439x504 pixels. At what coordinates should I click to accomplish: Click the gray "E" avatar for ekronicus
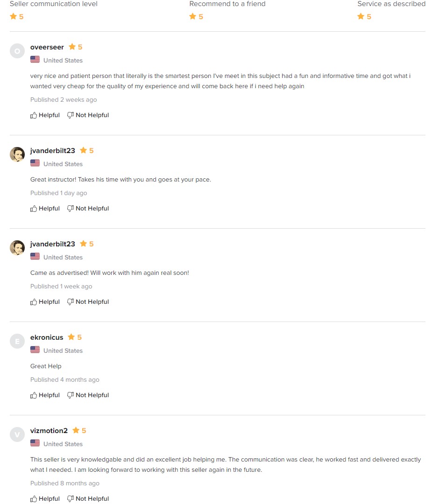click(17, 341)
